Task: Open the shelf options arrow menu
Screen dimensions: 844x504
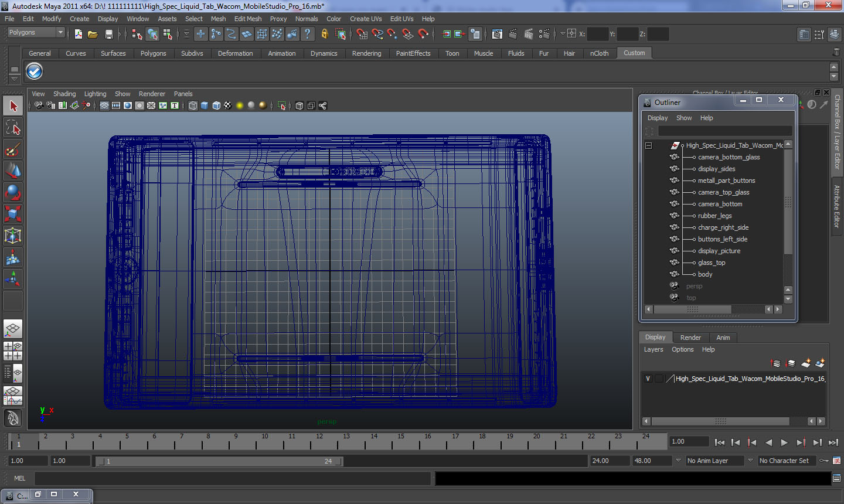Action: click(x=14, y=78)
